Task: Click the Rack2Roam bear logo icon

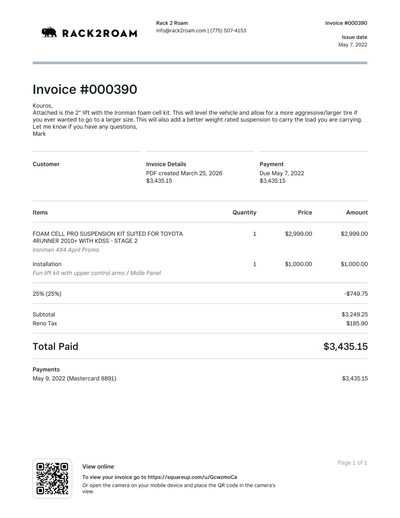Action: (x=49, y=32)
